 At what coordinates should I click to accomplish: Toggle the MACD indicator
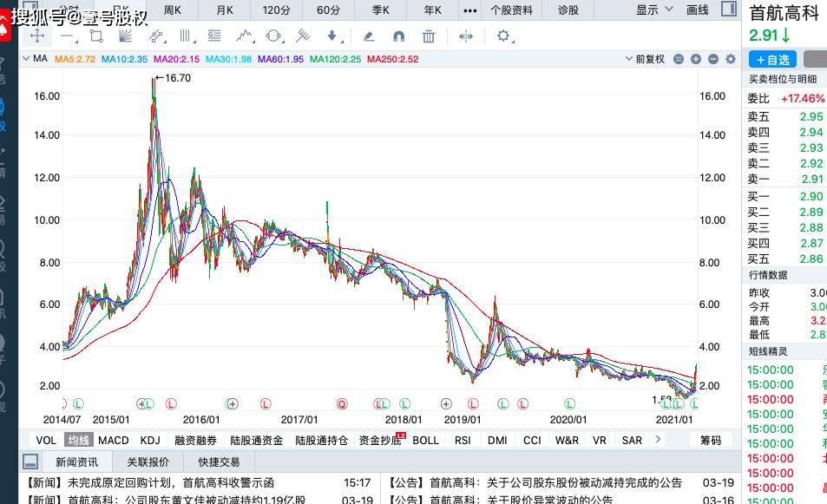coord(114,440)
